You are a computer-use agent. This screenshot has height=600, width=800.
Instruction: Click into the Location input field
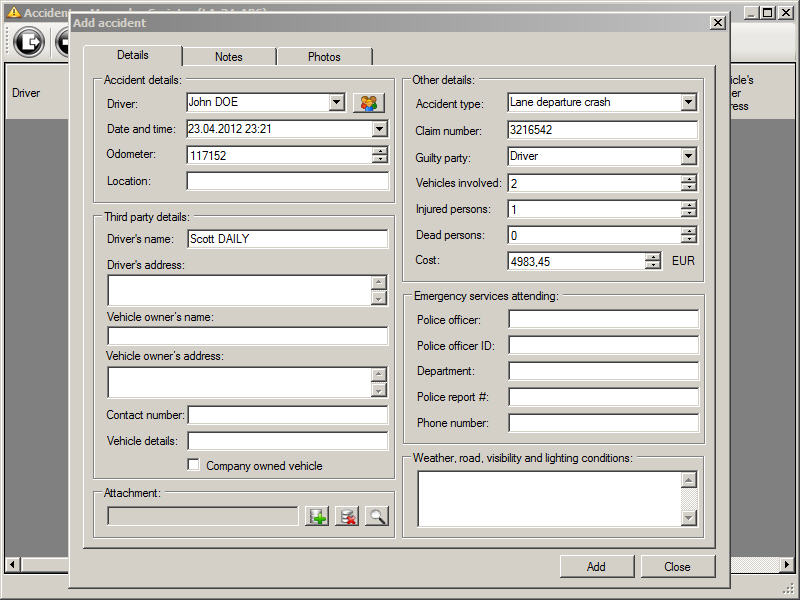287,181
